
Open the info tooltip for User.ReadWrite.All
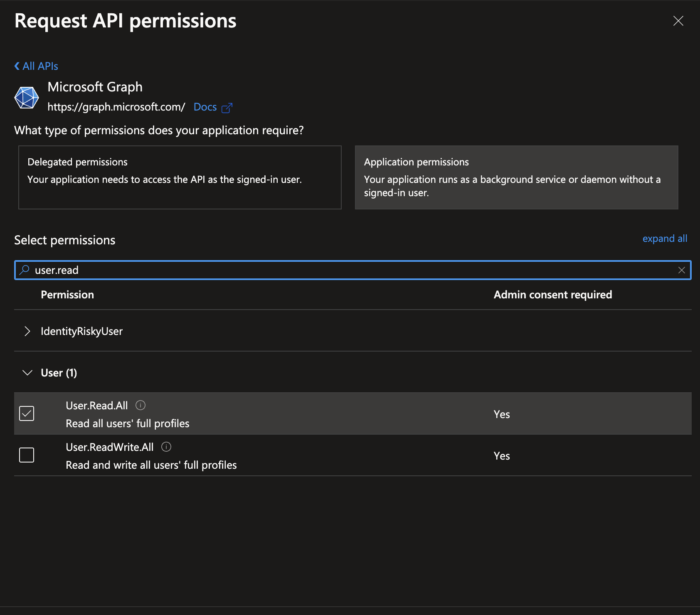(x=166, y=446)
